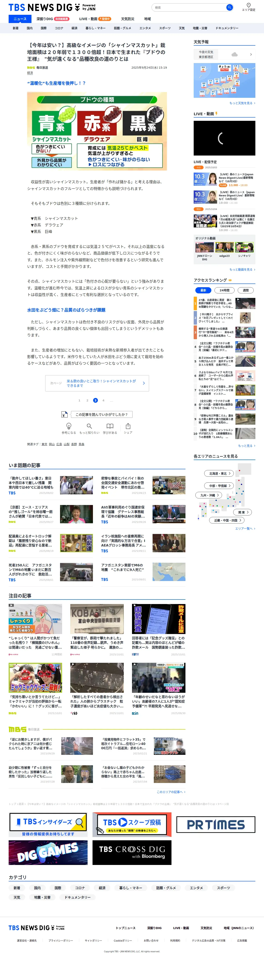
Task: Expand tonight's weather chevron arrow
Action: (x=251, y=54)
